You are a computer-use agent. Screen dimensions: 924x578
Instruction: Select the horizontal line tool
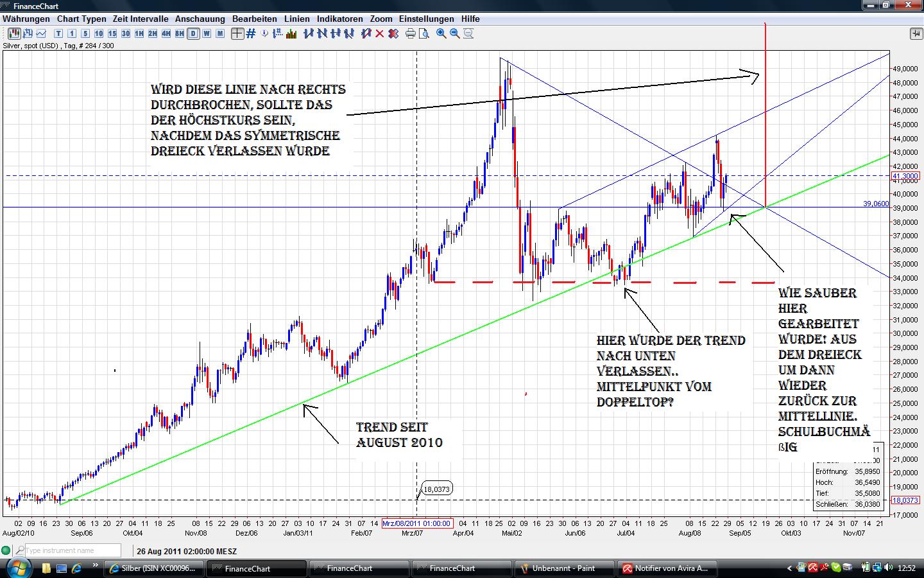(x=336, y=33)
